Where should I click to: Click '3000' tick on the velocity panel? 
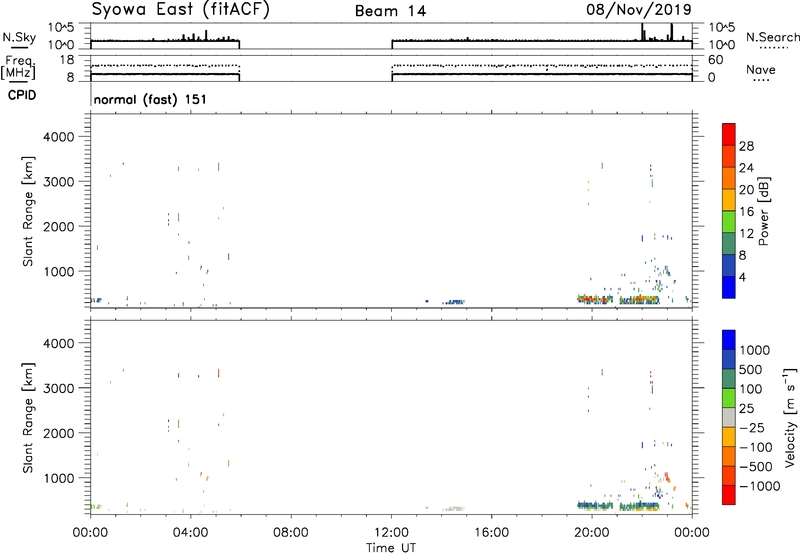coord(58,388)
